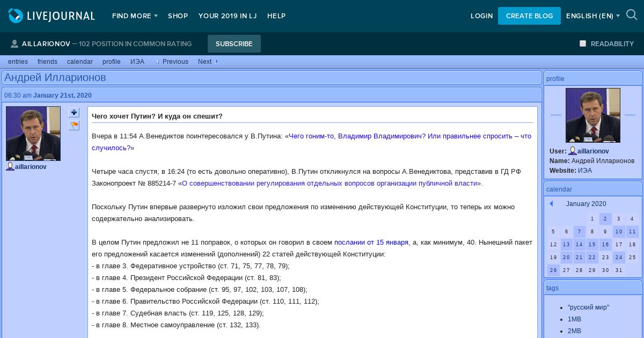Open Your 2019 in LJ

(x=228, y=16)
